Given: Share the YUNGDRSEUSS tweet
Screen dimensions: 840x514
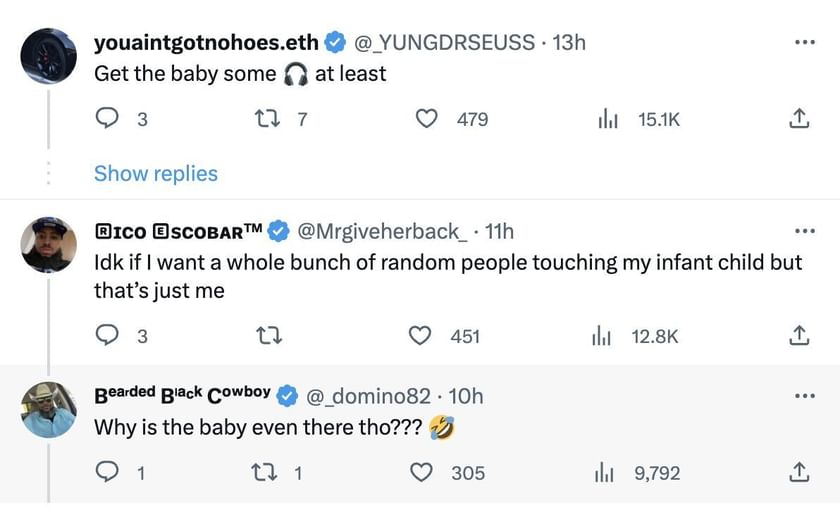Looking at the screenshot, I should click(x=799, y=119).
